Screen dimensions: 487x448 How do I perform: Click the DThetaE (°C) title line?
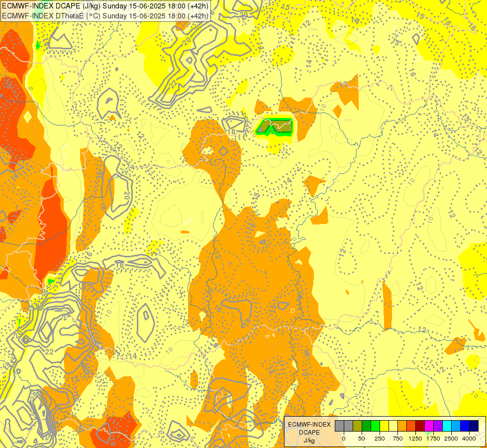[105, 15]
